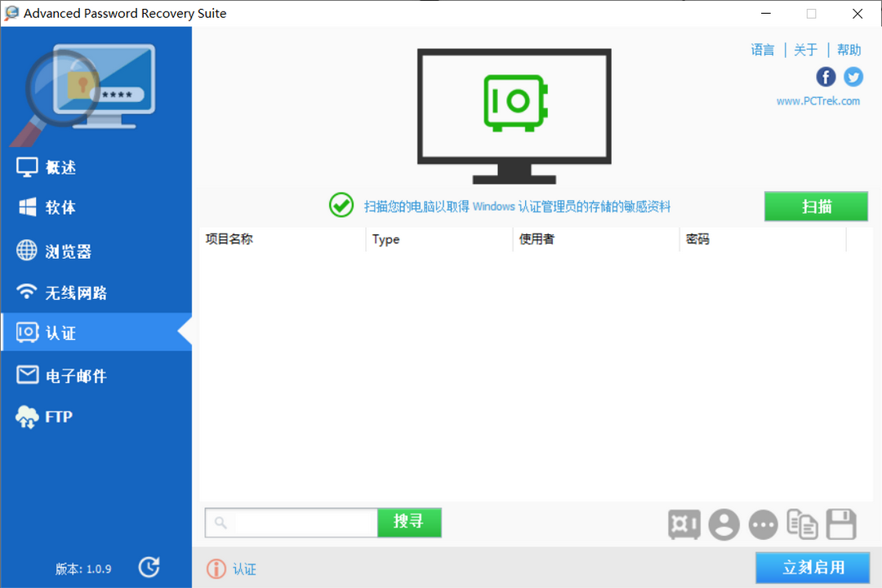Start scanning with the 扫描 button
882x588 pixels.
(816, 206)
